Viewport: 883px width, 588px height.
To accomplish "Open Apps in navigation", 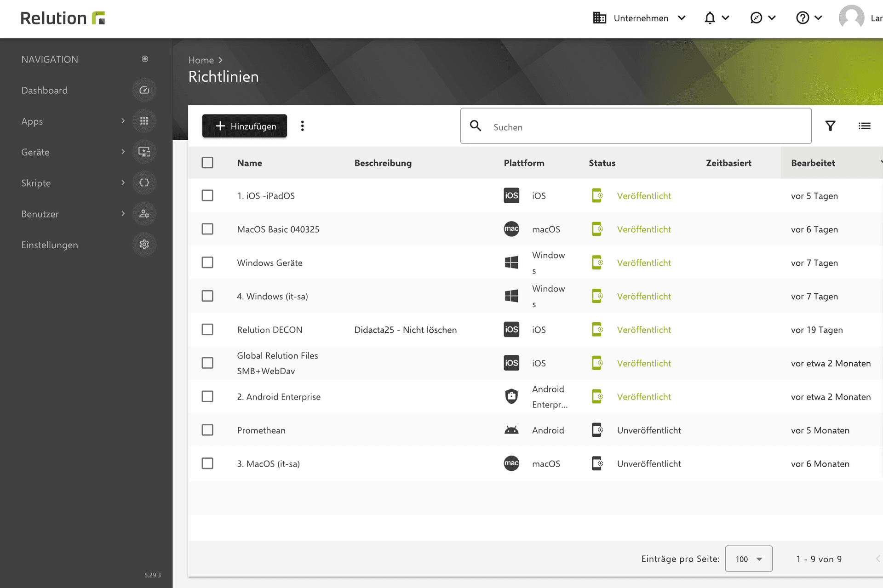I will pos(32,121).
